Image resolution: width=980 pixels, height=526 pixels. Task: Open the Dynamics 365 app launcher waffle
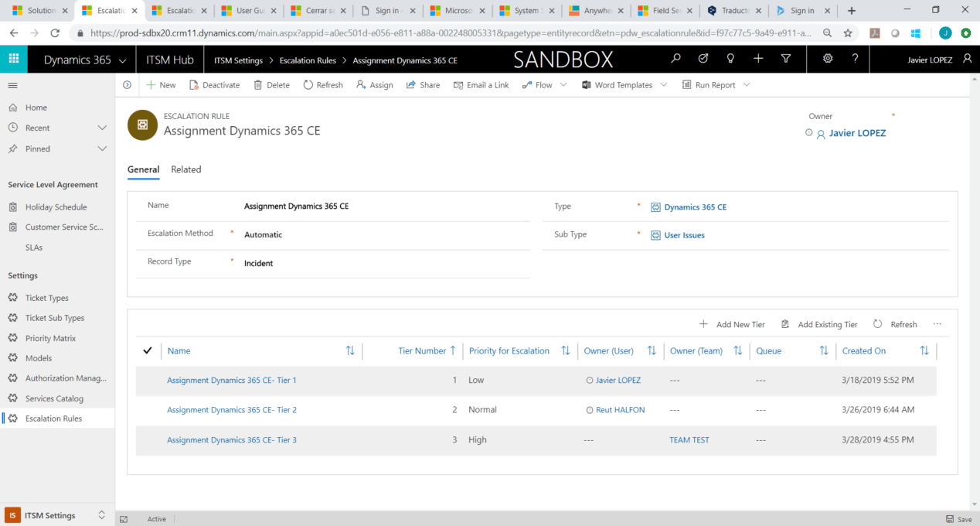(13, 60)
